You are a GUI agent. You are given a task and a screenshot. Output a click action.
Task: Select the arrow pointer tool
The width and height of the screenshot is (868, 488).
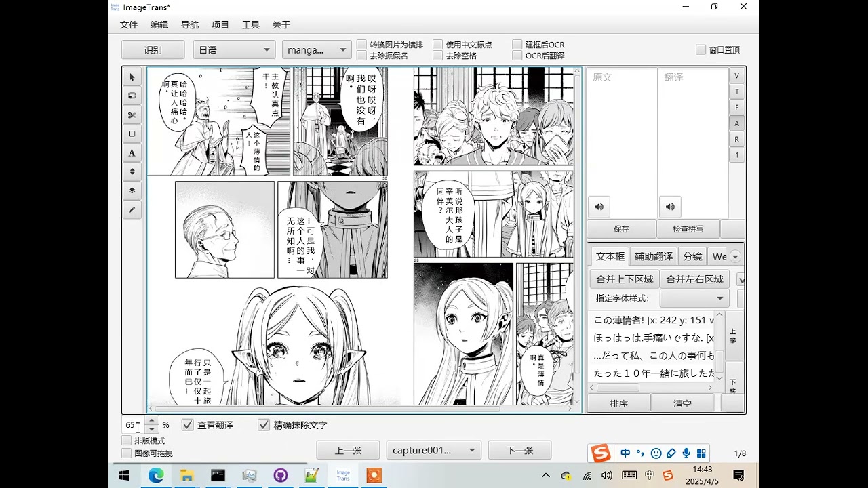pos(132,77)
